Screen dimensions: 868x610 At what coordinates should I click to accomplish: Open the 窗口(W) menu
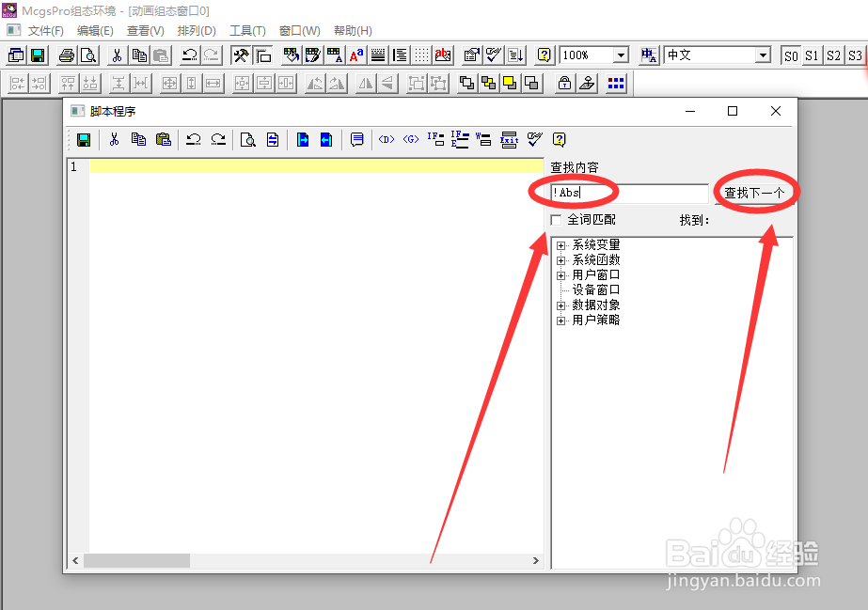(299, 31)
